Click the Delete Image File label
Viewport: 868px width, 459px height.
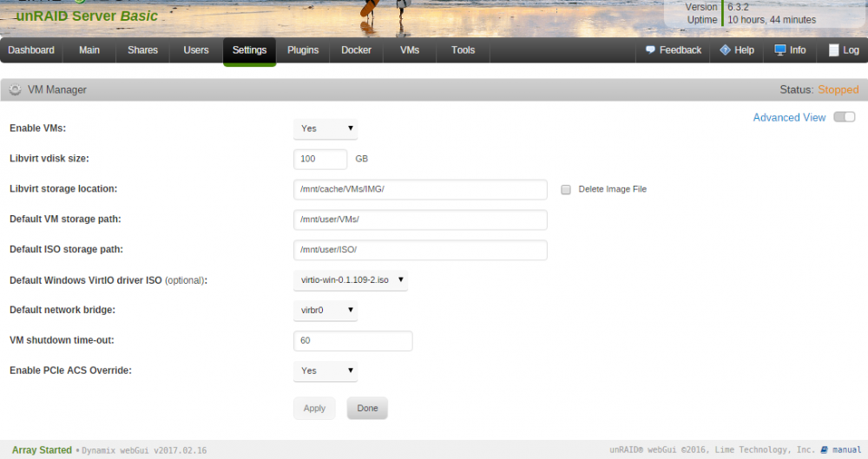612,189
